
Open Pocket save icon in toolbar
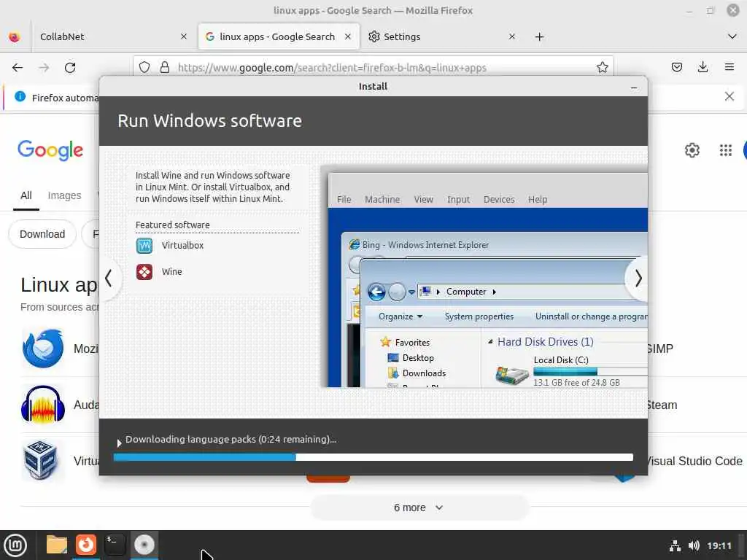[x=676, y=67]
